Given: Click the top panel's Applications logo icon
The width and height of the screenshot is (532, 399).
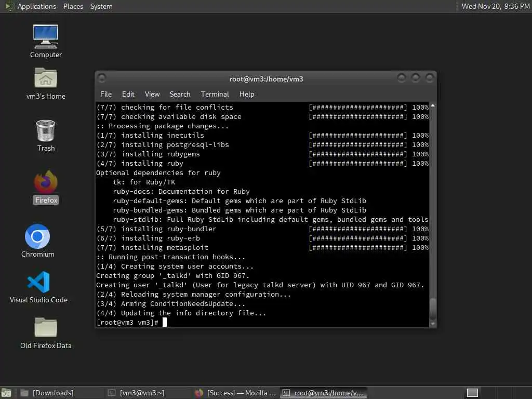Looking at the screenshot, I should (x=9, y=6).
